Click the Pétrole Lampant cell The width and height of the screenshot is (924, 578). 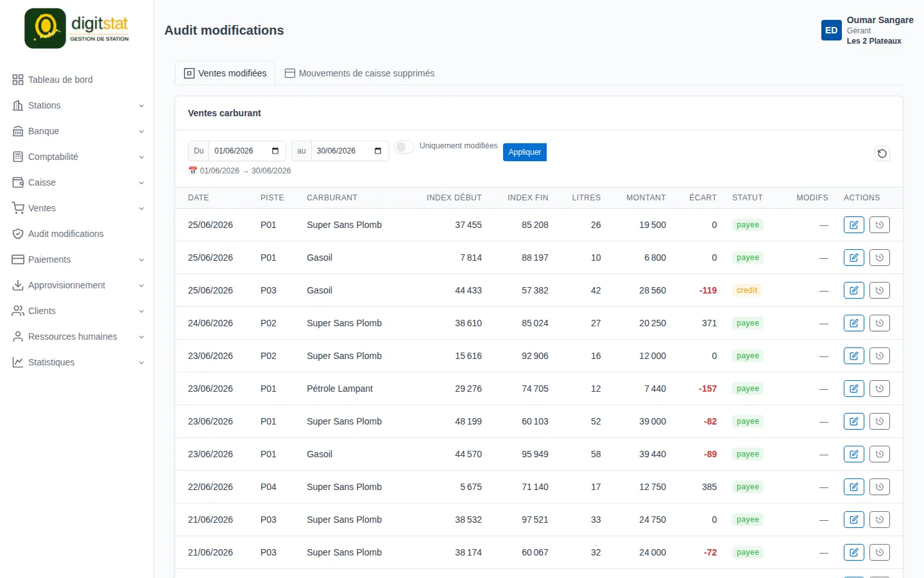point(339,389)
